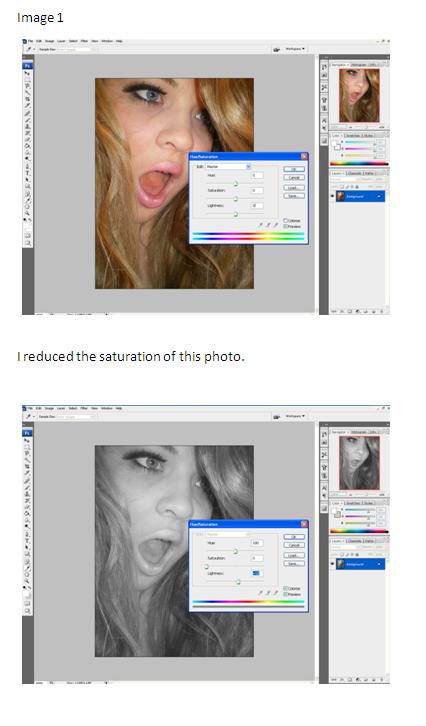
Task: Click the eyedropper preset icon in color screenshot's options bar
Action: 28,49
